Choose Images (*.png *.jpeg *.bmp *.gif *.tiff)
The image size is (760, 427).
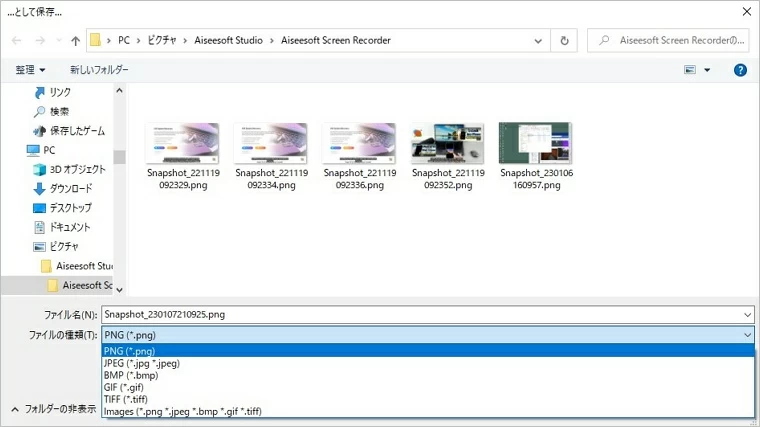(x=428, y=411)
